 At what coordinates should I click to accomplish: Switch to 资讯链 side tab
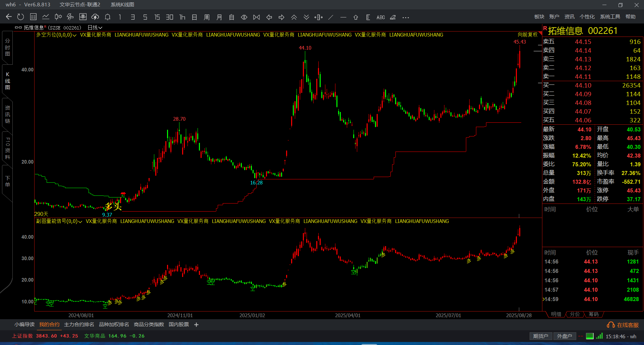pos(7,114)
